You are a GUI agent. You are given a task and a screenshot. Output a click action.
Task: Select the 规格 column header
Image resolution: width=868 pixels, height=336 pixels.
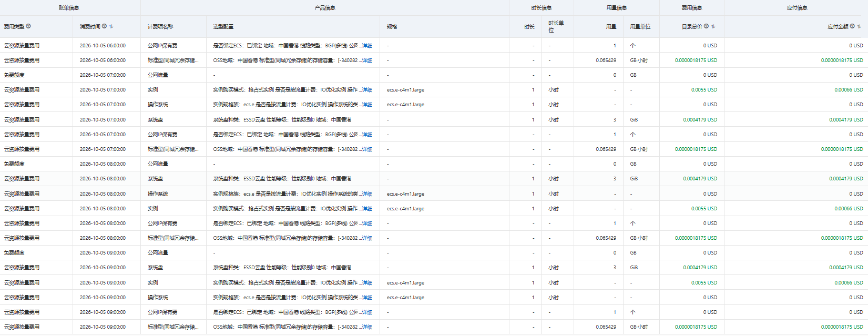coord(392,26)
